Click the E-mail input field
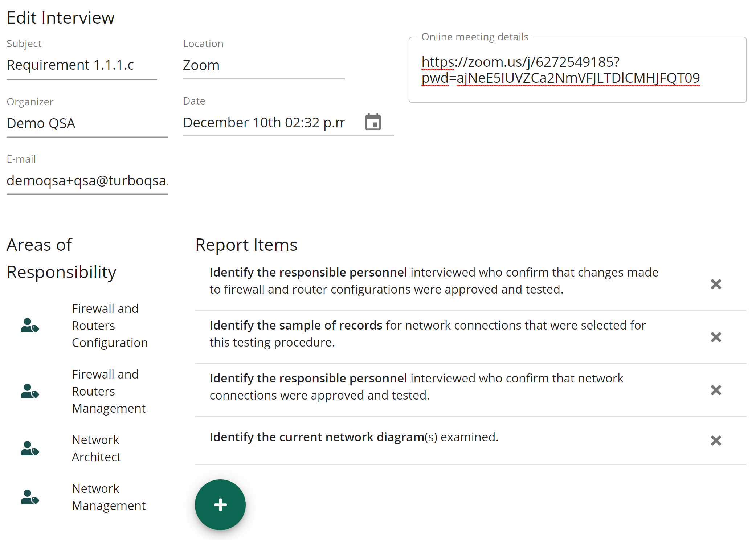The image size is (756, 540). [x=87, y=181]
